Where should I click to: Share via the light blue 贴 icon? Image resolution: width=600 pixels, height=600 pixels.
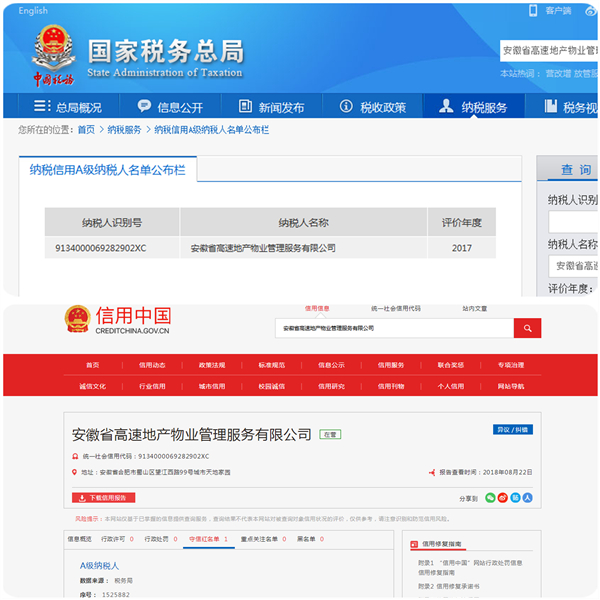515,498
